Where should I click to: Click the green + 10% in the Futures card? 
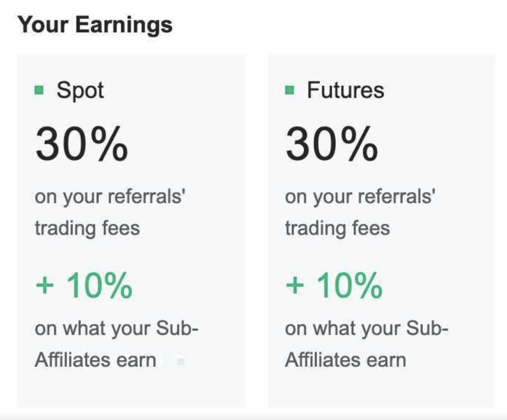[334, 285]
